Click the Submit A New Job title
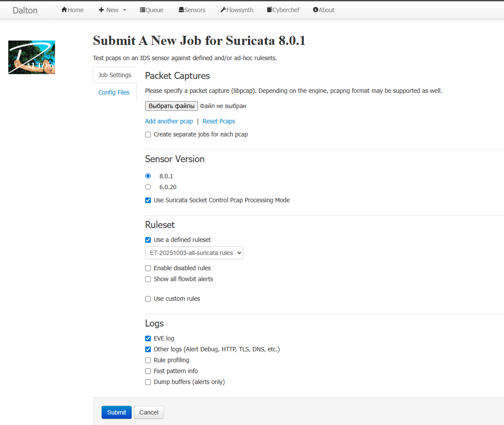The image size is (504, 425). click(199, 41)
